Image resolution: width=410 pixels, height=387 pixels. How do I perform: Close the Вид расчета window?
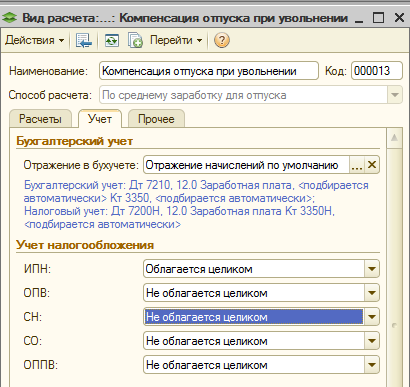coord(399,18)
